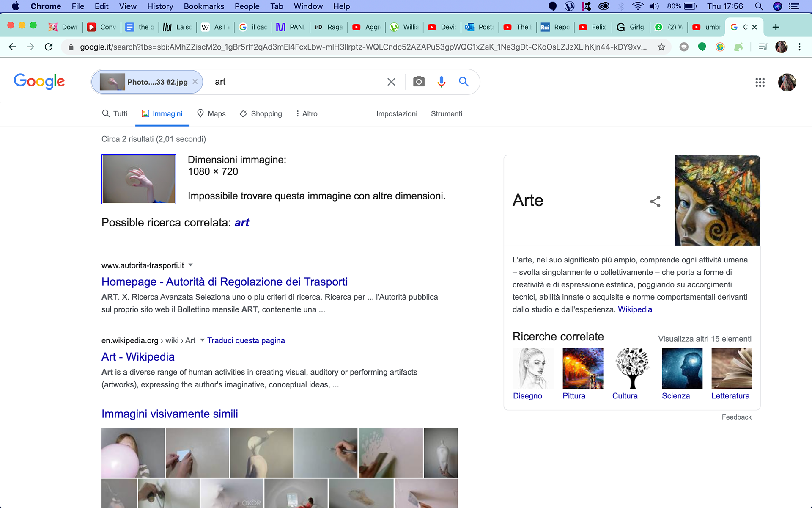Switch to the Repo browser tab
This screenshot has height=508, width=812.
point(556,27)
